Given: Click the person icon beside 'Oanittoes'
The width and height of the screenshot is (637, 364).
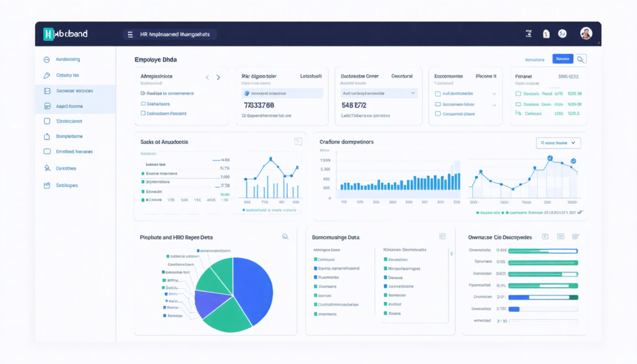Looking at the screenshot, I should click(x=46, y=168).
